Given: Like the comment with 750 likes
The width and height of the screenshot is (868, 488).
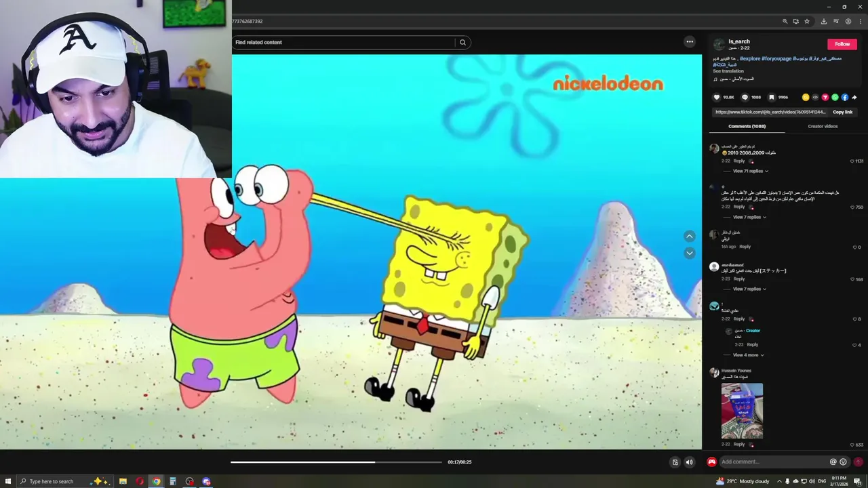Looking at the screenshot, I should 852,207.
